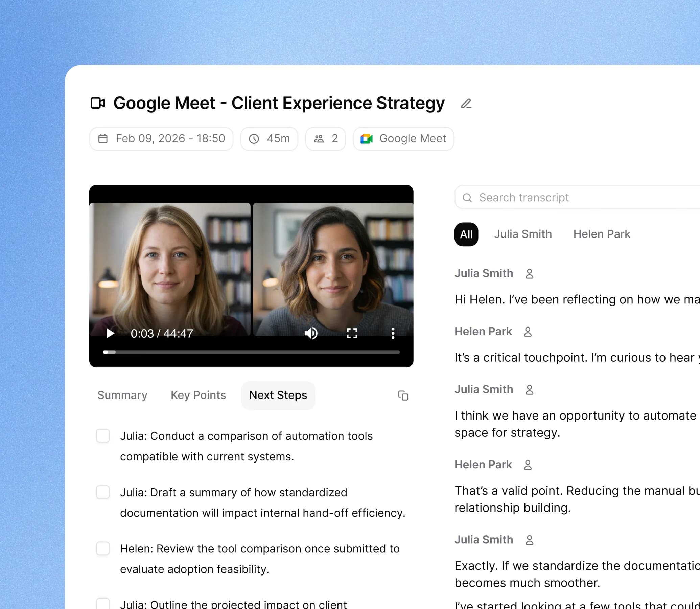The height and width of the screenshot is (609, 700).
Task: Click person icon beside first Helen Park
Action: coord(528,332)
